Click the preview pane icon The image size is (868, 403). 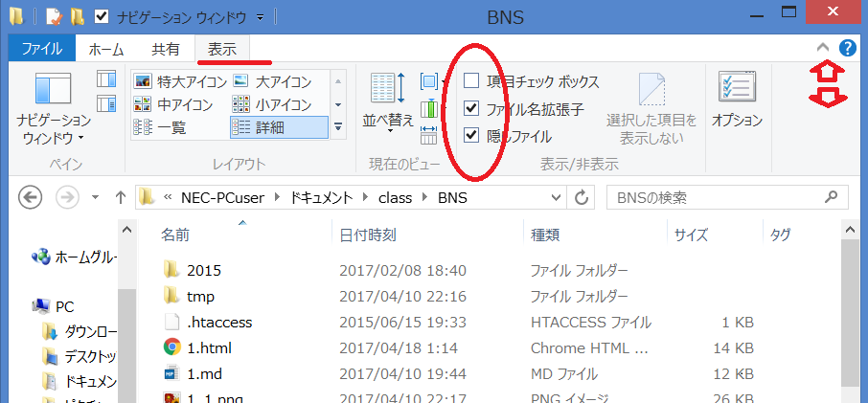(106, 79)
